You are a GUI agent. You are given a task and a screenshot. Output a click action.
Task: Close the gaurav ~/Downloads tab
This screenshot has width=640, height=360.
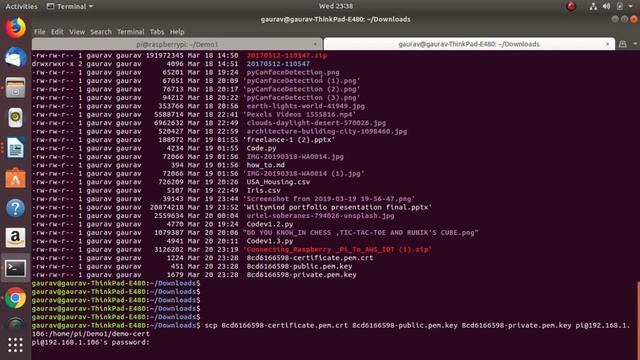point(608,44)
